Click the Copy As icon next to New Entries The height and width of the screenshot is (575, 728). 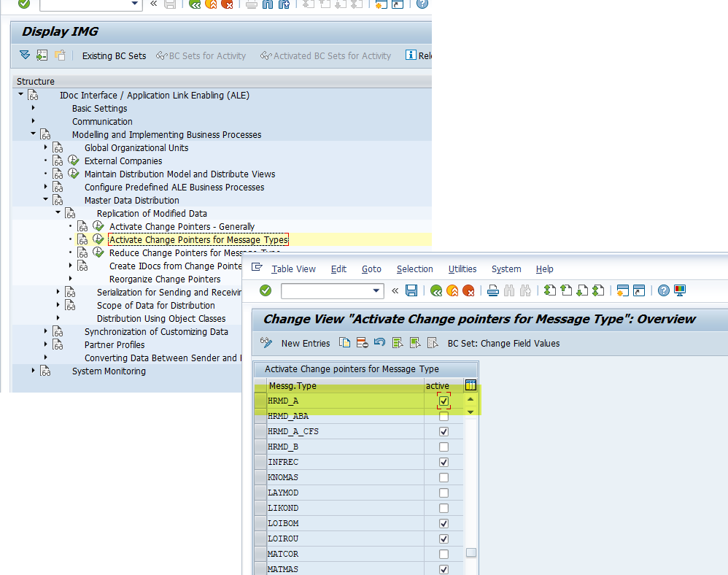[x=344, y=342]
